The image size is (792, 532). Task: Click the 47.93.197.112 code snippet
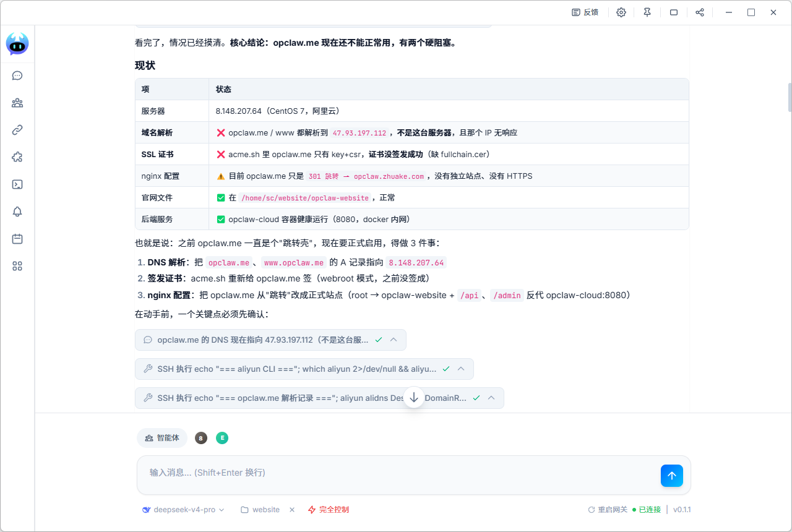(359, 133)
